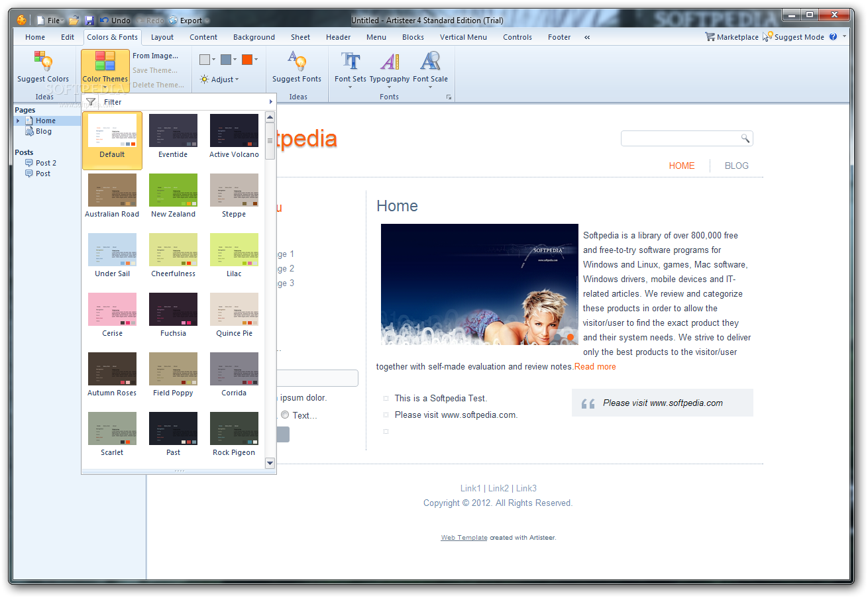
Task: Open the Home ribbon tab
Action: (x=35, y=37)
